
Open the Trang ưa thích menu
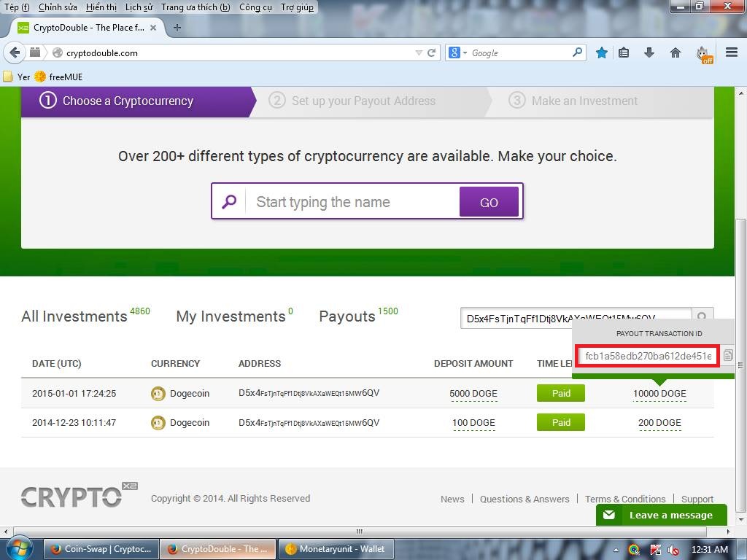pyautogui.click(x=196, y=7)
